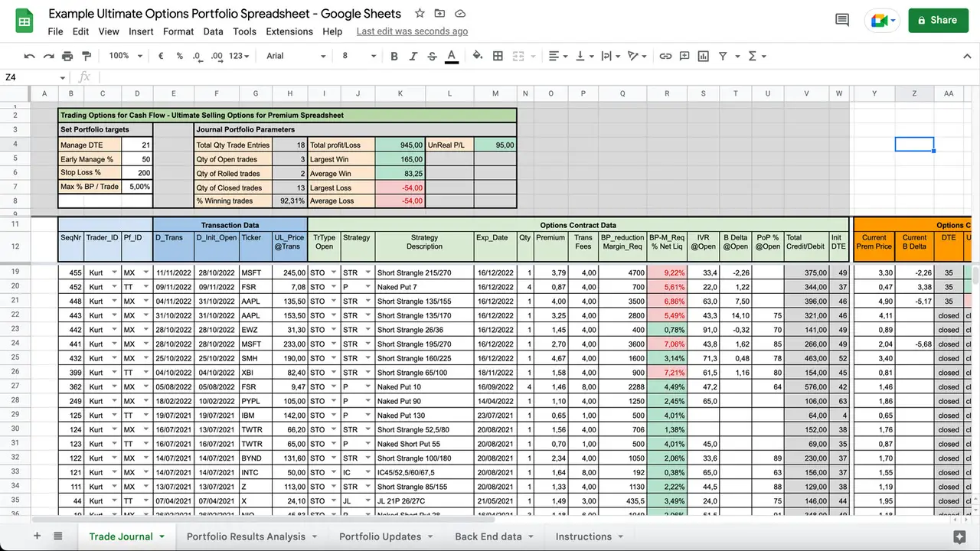Activate the paint format roller
This screenshot has height=551, width=980.
[x=86, y=56]
